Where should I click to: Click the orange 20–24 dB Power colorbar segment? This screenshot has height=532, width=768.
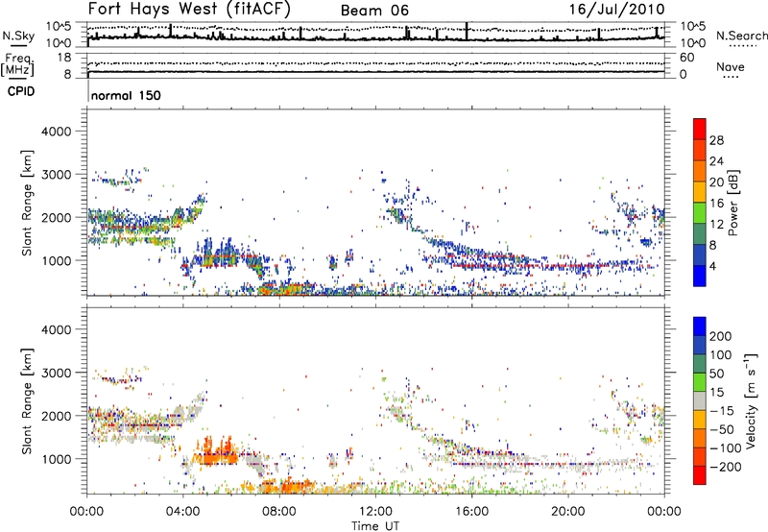[700, 171]
